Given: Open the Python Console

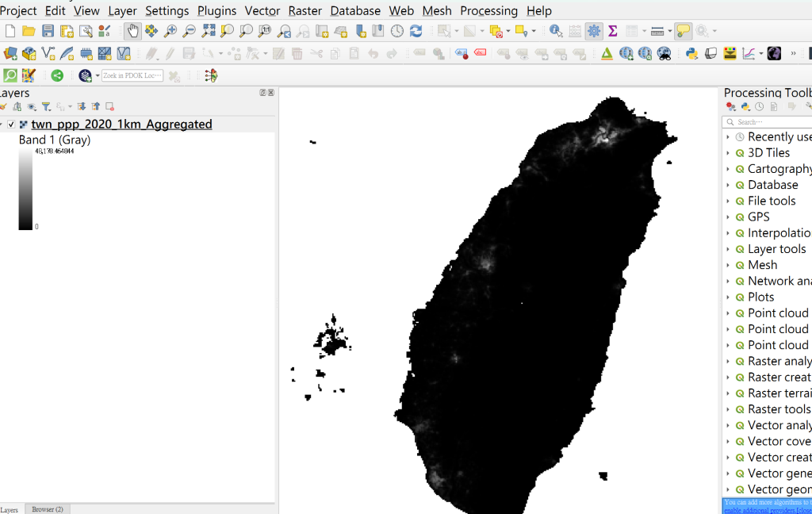Looking at the screenshot, I should click(x=691, y=53).
